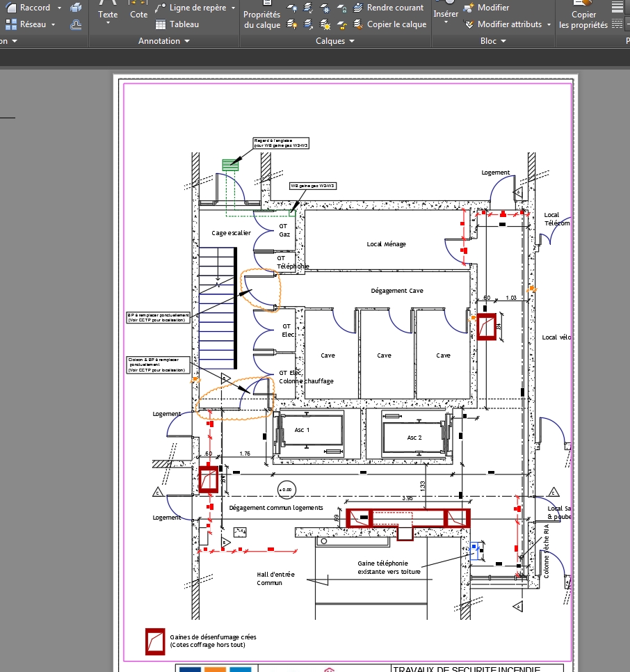Viewport: 630px width, 672px height.
Task: Click the Tableau table icon
Action: (161, 24)
